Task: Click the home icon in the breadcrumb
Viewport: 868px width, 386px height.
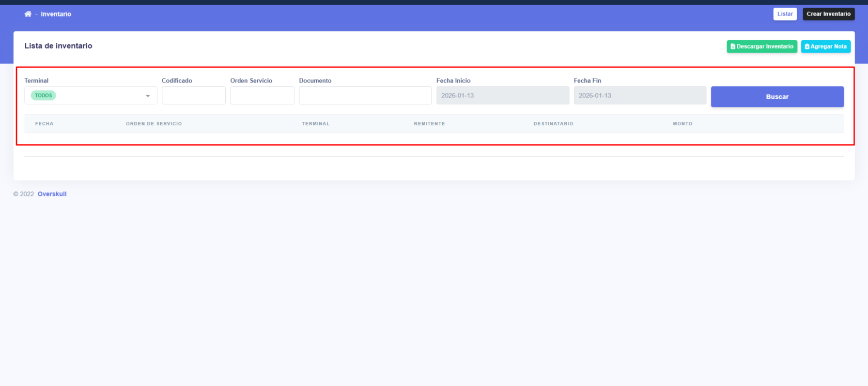Action: click(x=28, y=14)
